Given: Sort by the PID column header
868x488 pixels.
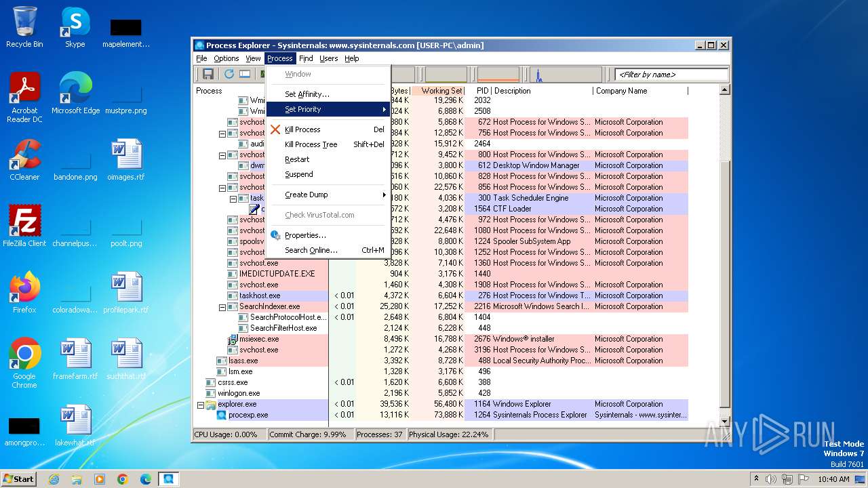Looking at the screenshot, I should pos(478,91).
